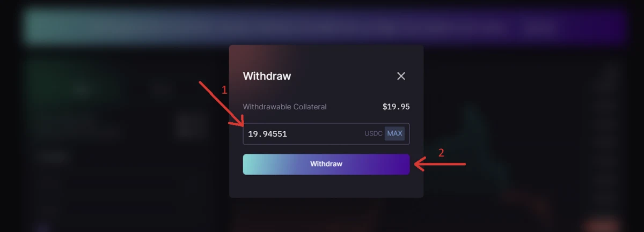Select the Withdrawable Collateral label
This screenshot has width=644, height=232.
(x=284, y=107)
